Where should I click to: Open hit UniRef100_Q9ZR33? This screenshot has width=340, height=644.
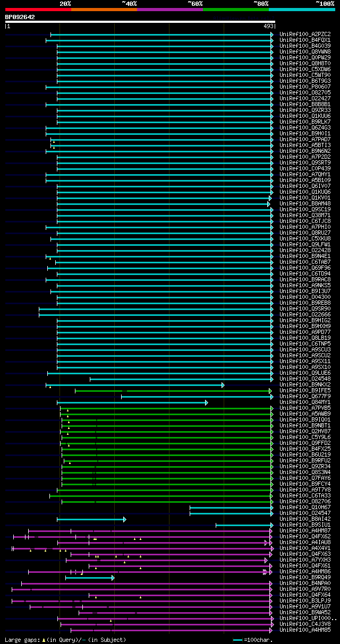point(305,110)
